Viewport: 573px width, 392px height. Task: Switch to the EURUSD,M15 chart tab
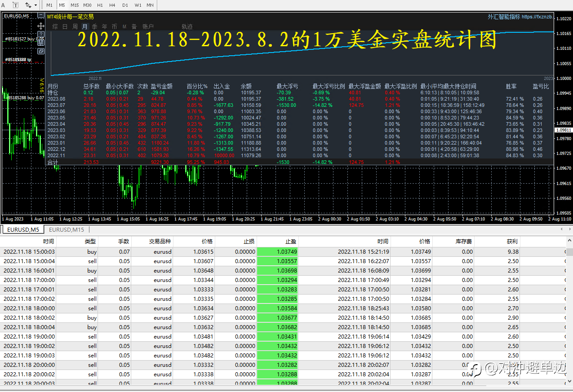66,229
